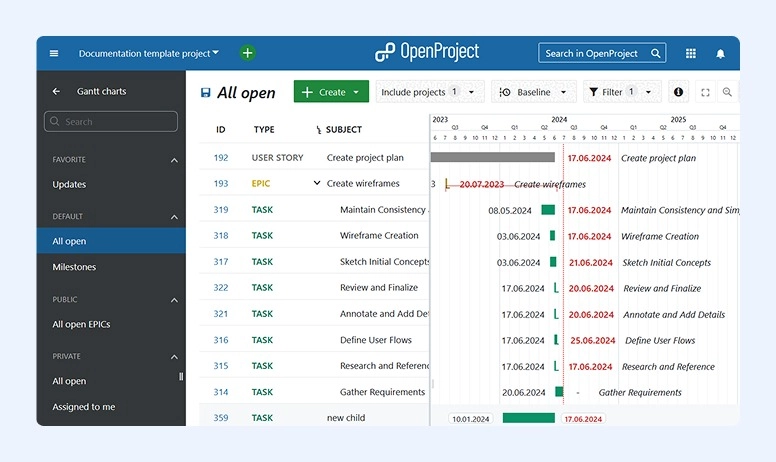The height and width of the screenshot is (462, 776).
Task: Click the Gantt zoom magnifier icon
Action: tap(727, 92)
